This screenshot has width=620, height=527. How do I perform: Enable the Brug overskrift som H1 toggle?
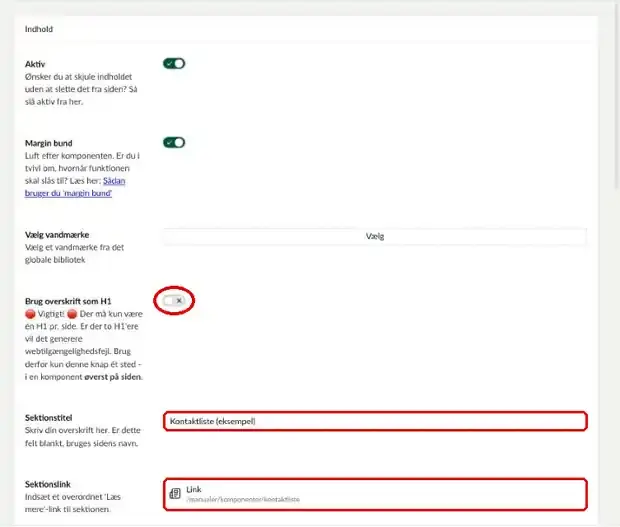tap(174, 301)
